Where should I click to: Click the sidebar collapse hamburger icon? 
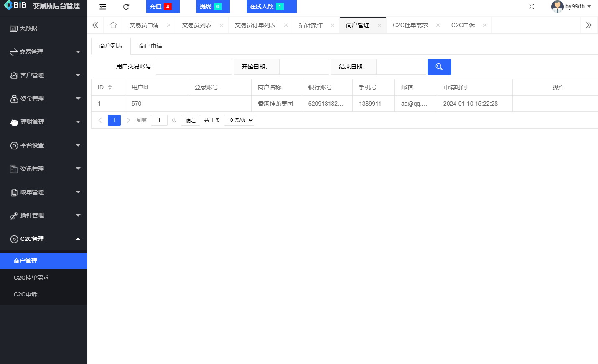coord(102,7)
